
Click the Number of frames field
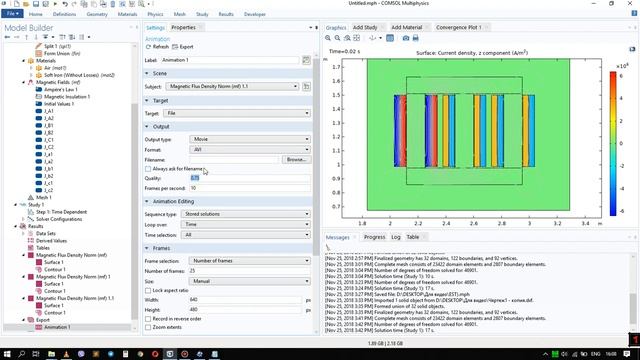point(249,271)
